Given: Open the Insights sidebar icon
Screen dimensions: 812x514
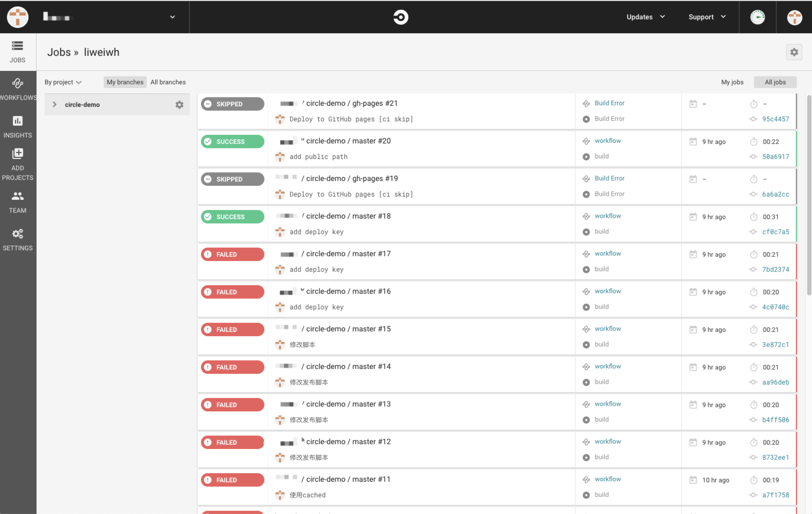Looking at the screenshot, I should pyautogui.click(x=17, y=121).
